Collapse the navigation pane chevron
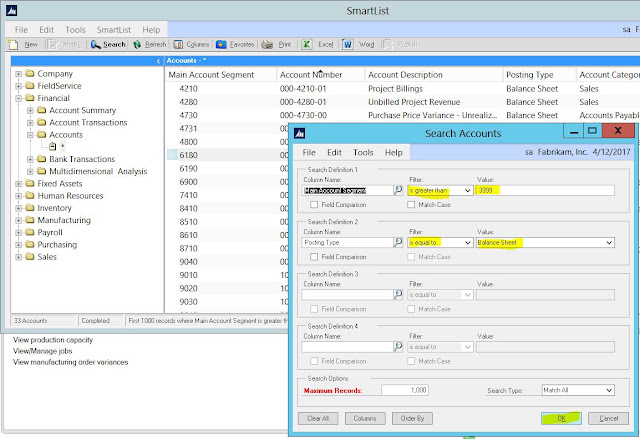The width and height of the screenshot is (640, 439). coord(158,61)
